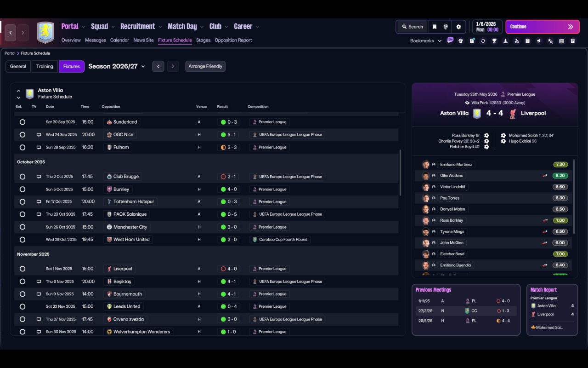Screen dimensions: 588x368
Task: Click the substitution arrow beside Ross Barkley
Action: click(545, 220)
